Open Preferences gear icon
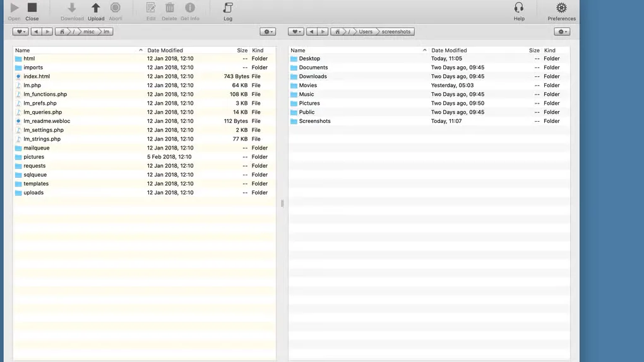 [561, 8]
